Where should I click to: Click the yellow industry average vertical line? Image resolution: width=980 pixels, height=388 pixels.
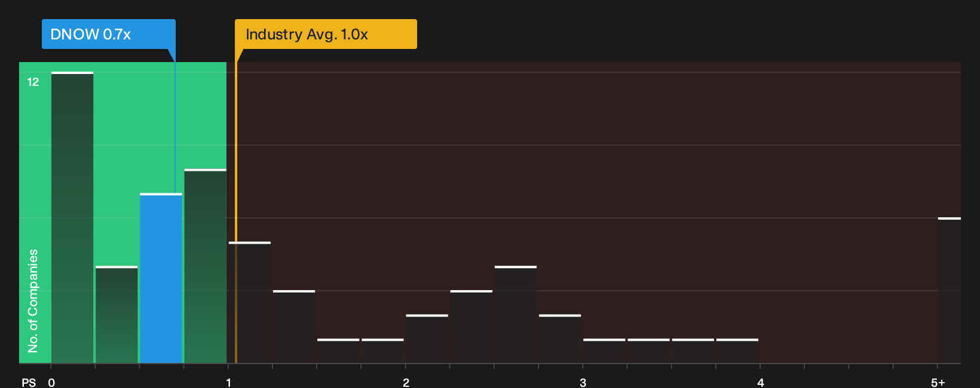pyautogui.click(x=236, y=213)
